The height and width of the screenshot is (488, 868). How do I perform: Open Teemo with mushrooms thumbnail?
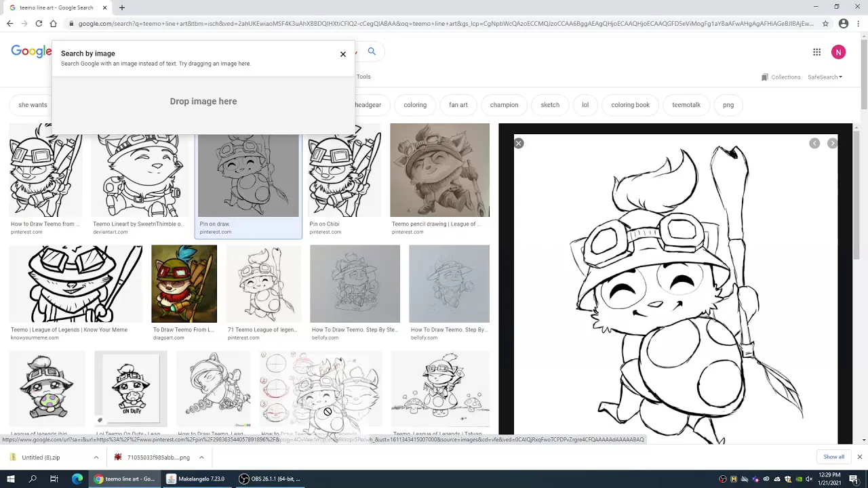coord(440,389)
